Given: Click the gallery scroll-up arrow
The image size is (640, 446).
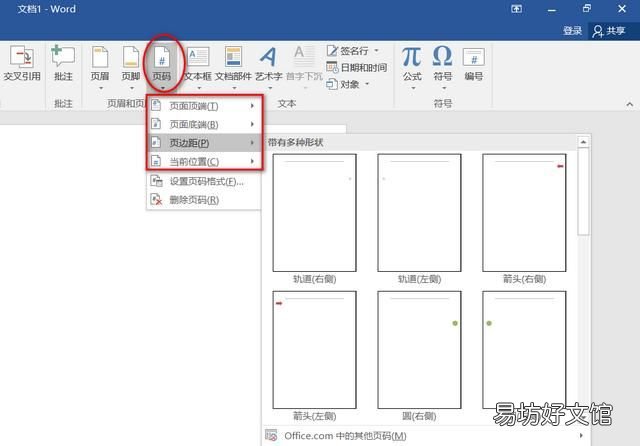Looking at the screenshot, I should pos(583,142).
